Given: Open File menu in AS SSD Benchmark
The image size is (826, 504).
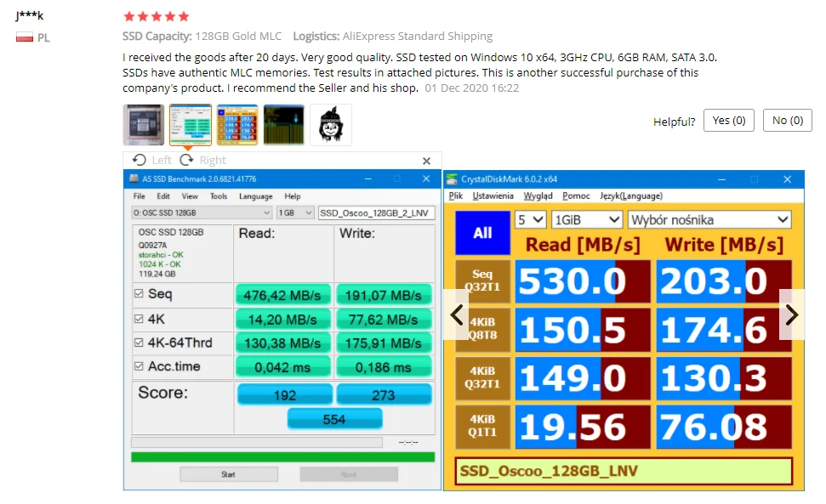Looking at the screenshot, I should [x=139, y=196].
